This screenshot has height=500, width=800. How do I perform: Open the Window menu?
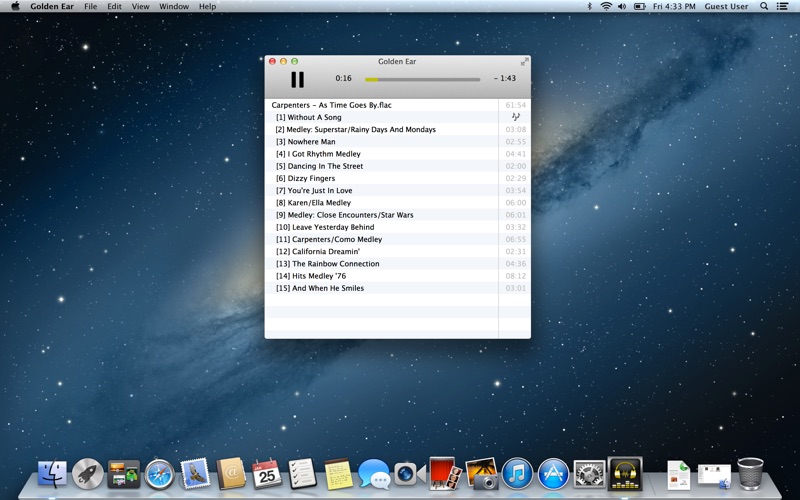(x=174, y=6)
